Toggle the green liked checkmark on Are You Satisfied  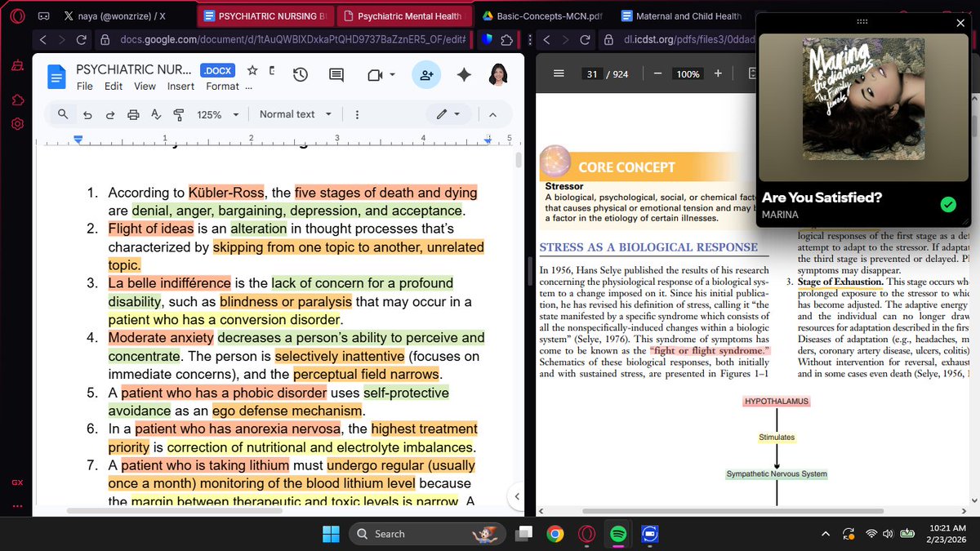click(948, 203)
